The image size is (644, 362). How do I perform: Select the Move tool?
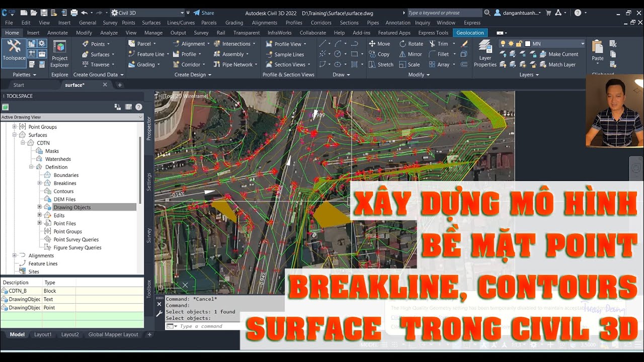(379, 44)
